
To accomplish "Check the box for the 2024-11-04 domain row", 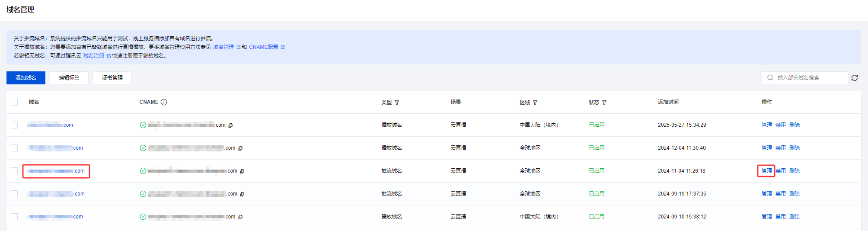I will click(14, 171).
